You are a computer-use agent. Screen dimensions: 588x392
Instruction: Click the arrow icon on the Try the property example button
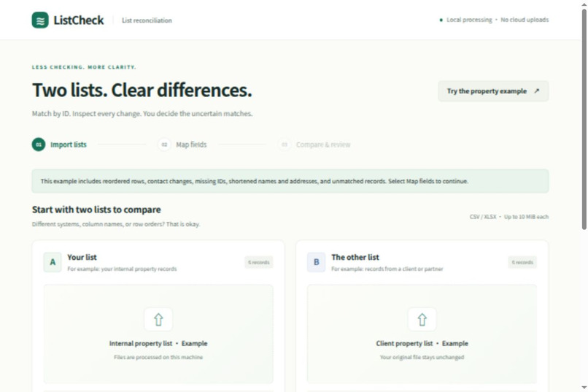[537, 91]
